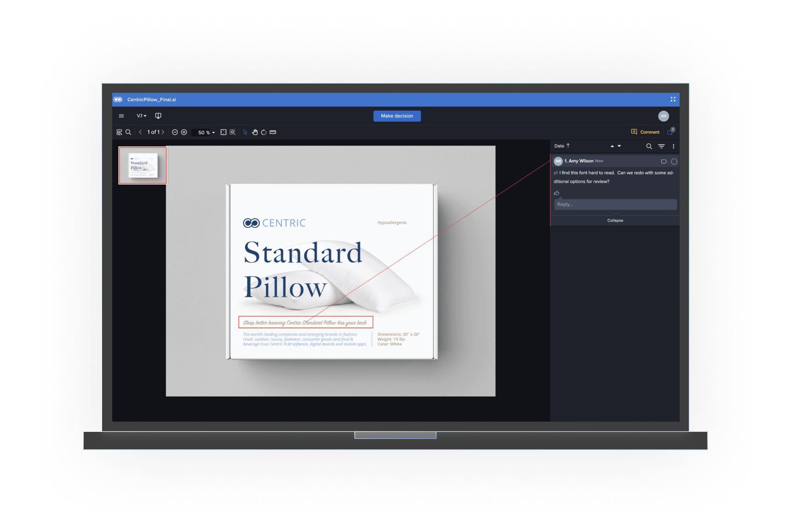Open the hamburger menu in toolbar
Screen dimensions: 790x532
[x=121, y=116]
